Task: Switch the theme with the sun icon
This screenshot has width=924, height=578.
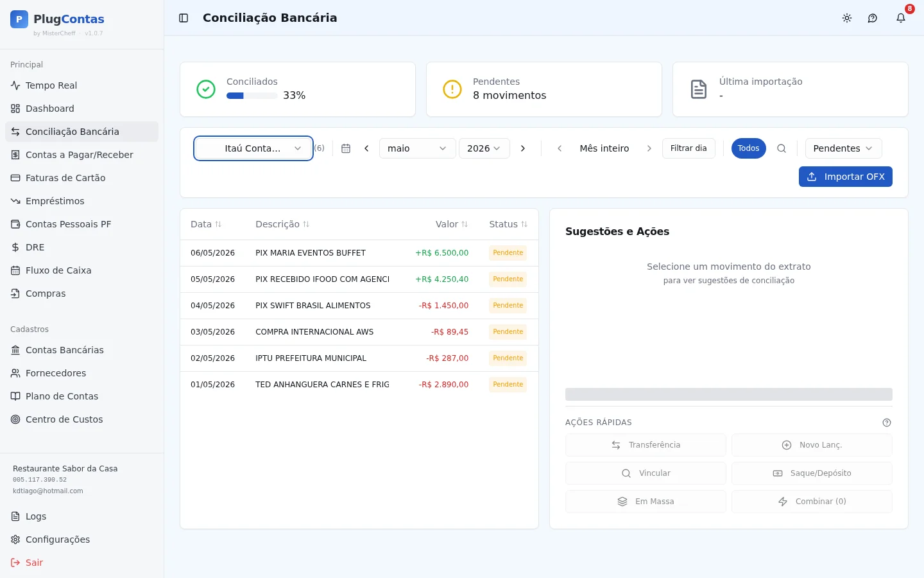Action: point(847,18)
